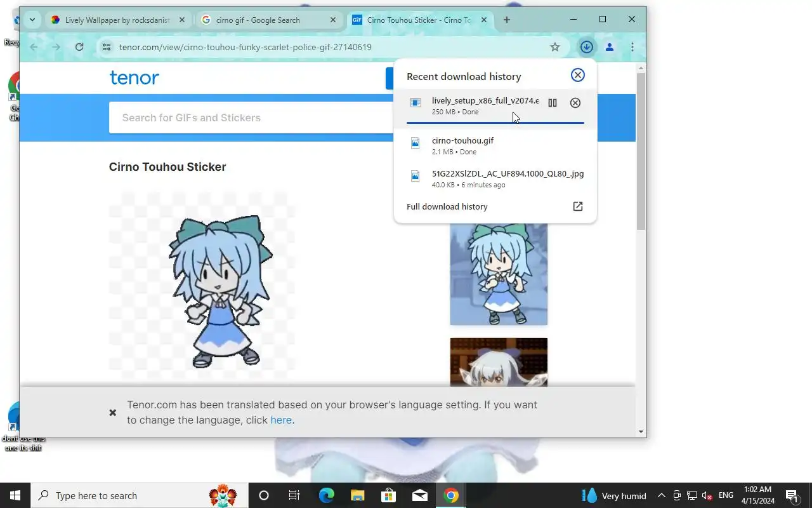The width and height of the screenshot is (812, 508).
Task: Bookmark this page with the star icon
Action: click(555, 47)
